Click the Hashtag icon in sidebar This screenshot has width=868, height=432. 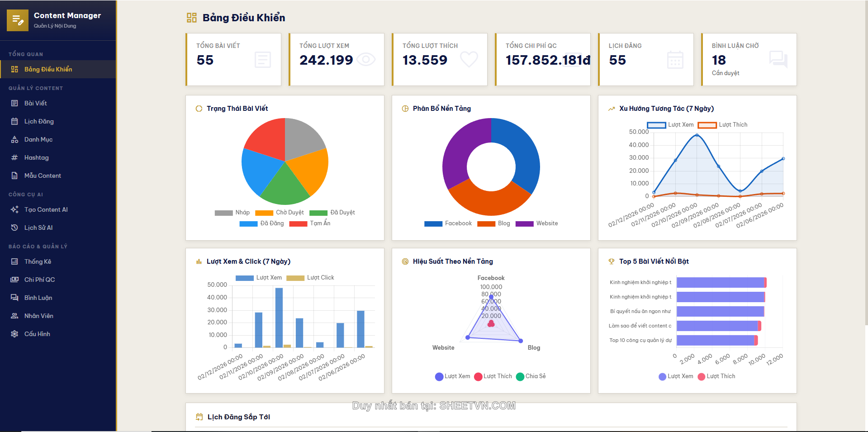(14, 157)
